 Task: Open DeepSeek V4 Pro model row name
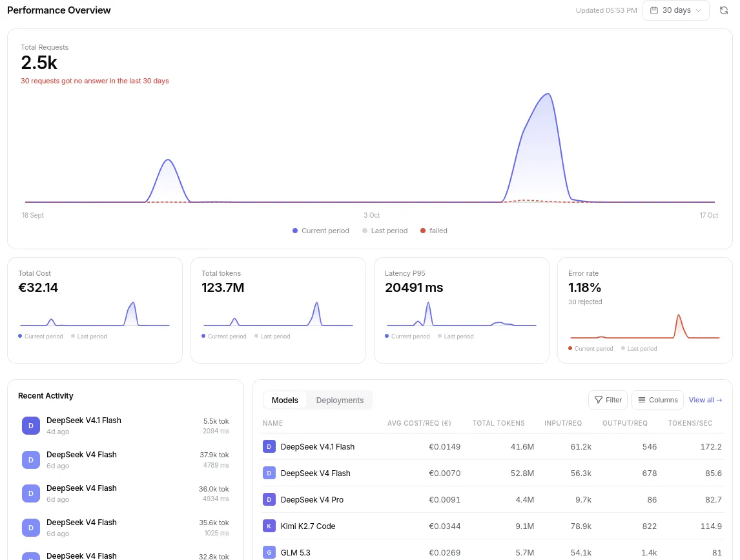tap(312, 499)
